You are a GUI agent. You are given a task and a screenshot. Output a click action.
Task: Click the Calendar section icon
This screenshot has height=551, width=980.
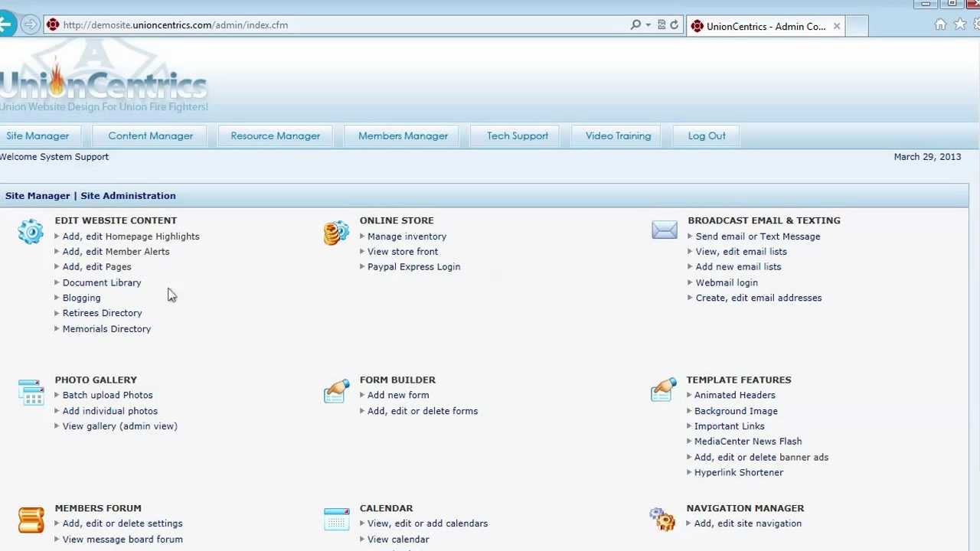click(336, 520)
